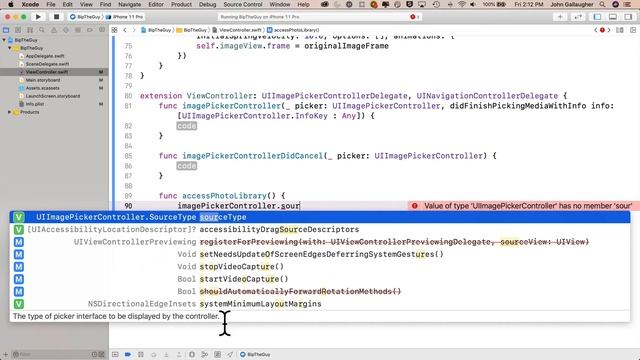Image resolution: width=640 pixels, height=360 pixels.
Task: Collapse the BipTheGuy project root
Action: click(4, 40)
